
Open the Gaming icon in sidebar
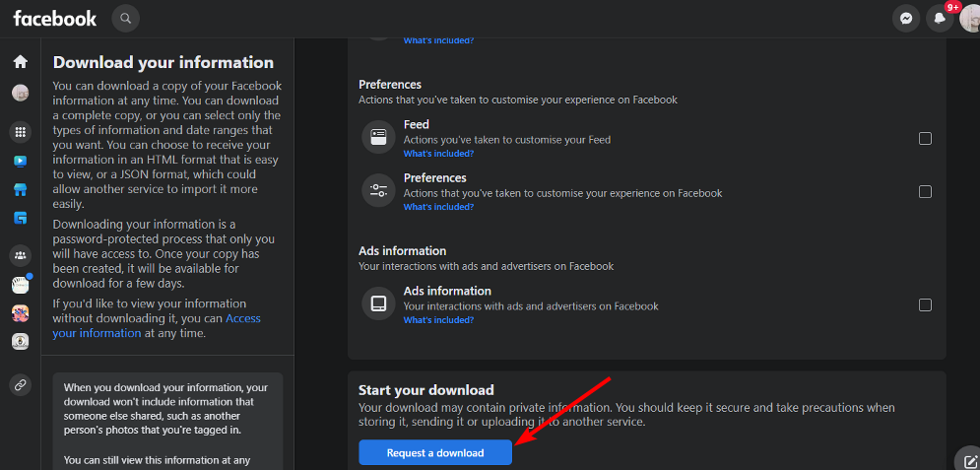click(21, 218)
